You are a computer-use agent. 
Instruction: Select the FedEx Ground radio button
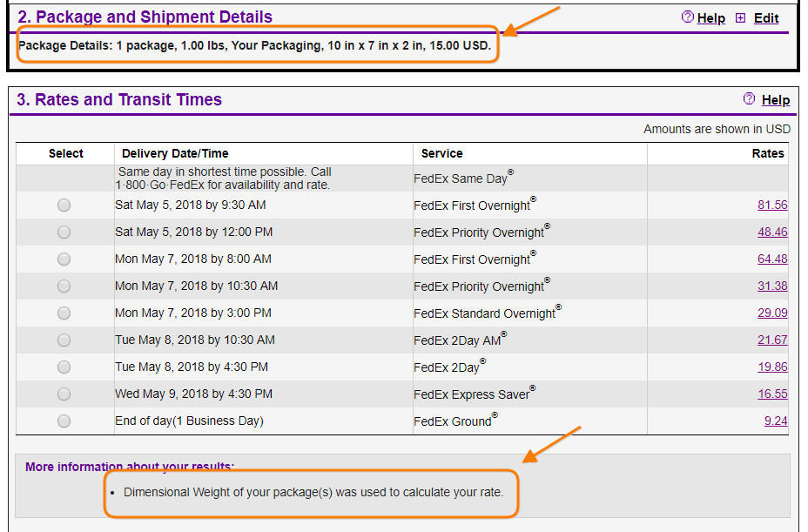point(63,420)
